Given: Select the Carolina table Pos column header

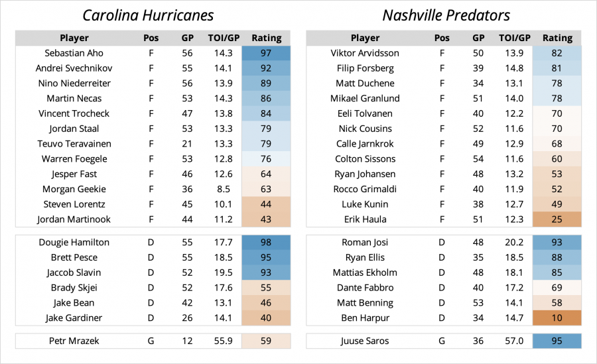Looking at the screenshot, I should click(151, 38).
